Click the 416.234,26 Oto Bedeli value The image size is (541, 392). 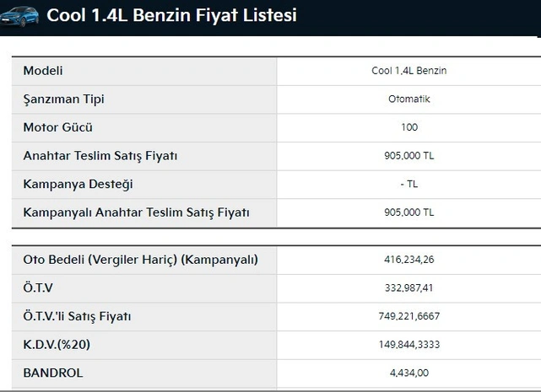coord(409,260)
